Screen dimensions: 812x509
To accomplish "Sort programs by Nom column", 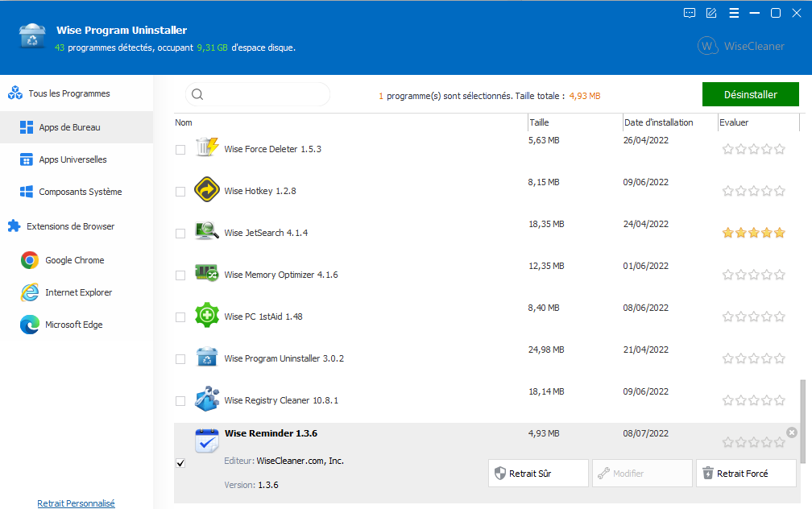I will 350,122.
